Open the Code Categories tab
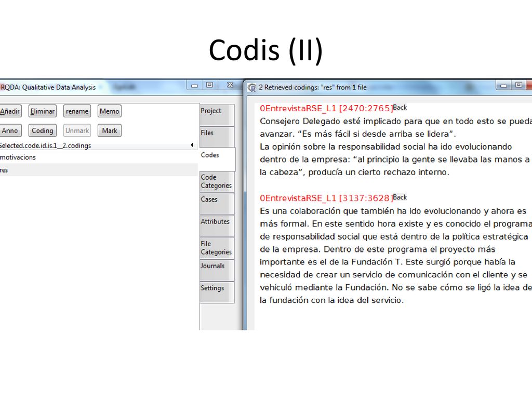 [217, 182]
